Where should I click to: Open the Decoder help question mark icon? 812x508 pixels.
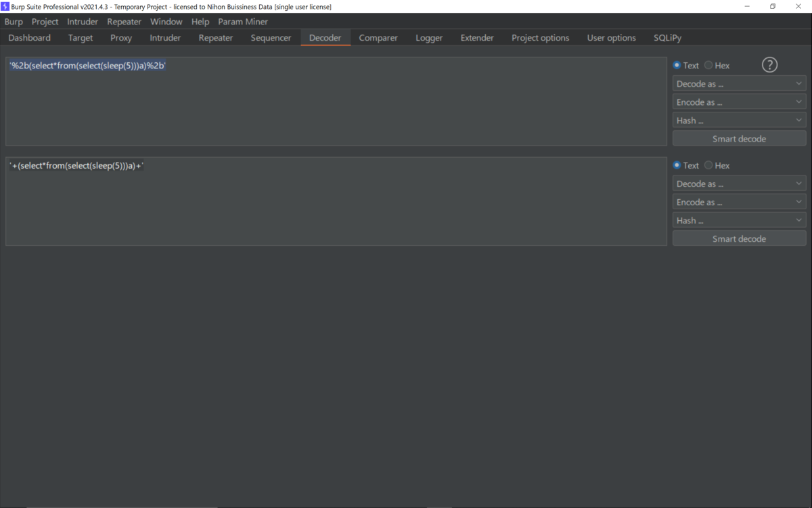pos(769,65)
